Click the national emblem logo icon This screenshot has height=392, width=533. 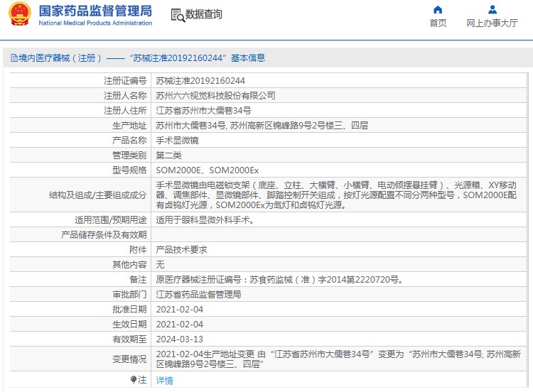(x=19, y=14)
